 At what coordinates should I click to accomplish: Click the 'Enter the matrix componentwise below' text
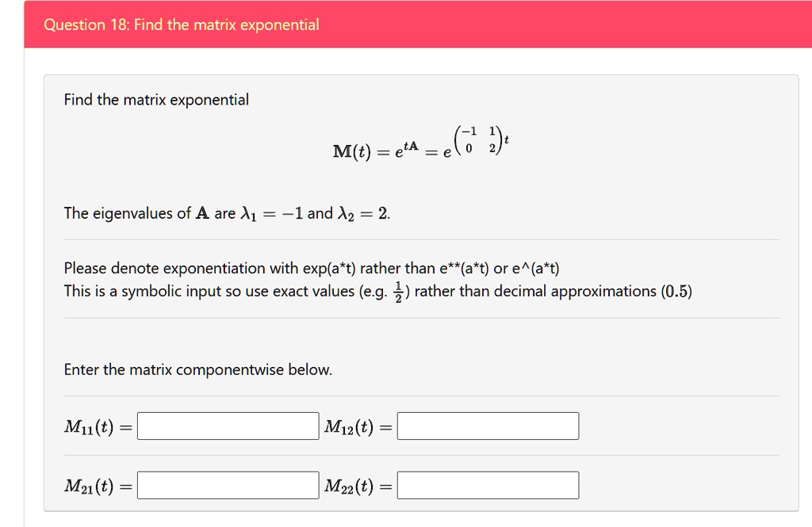tap(198, 369)
